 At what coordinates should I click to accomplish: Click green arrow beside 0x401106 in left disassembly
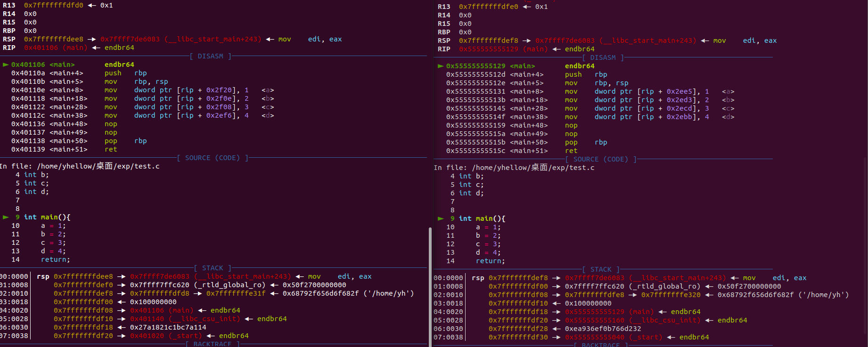tap(6, 65)
